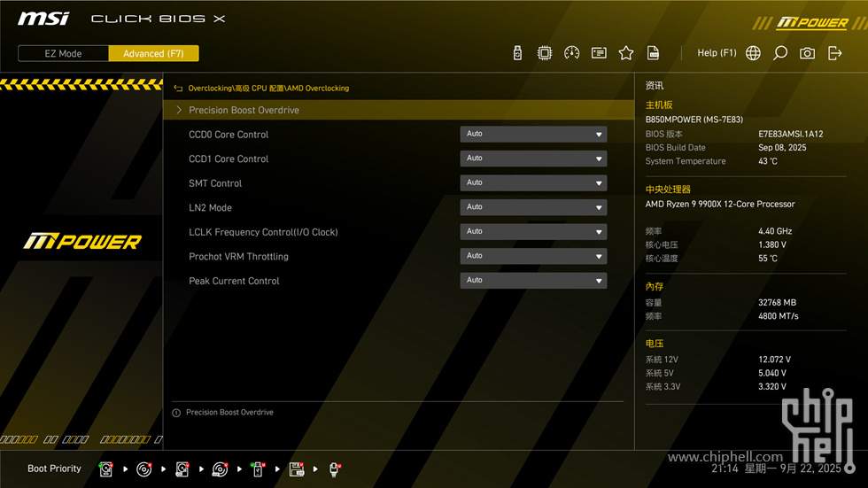Viewport: 868px width, 488px height.
Task: Click 3.3V rail reading 3.320 V
Action: (772, 387)
